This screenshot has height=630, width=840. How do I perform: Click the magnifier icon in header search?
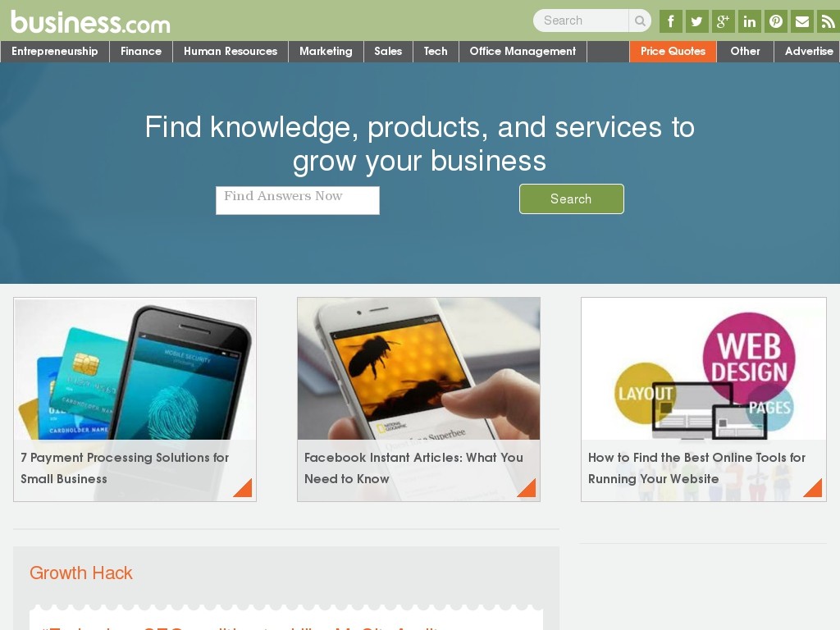[x=640, y=21]
